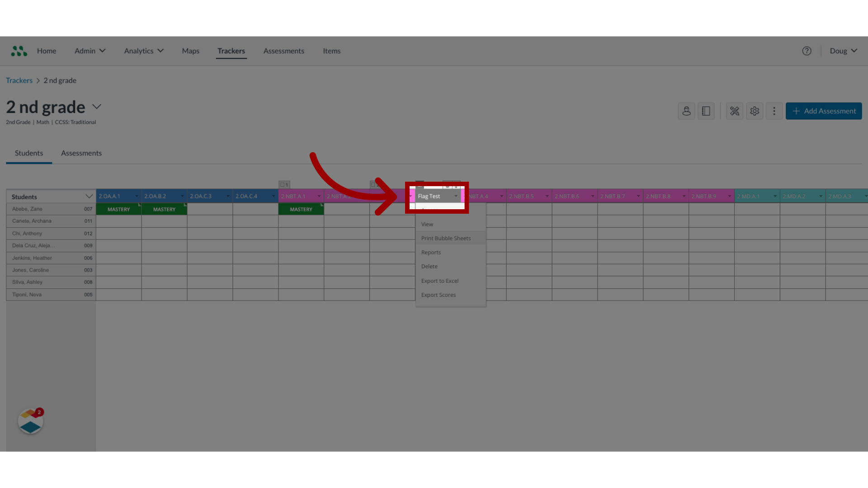The height and width of the screenshot is (488, 868).
Task: Switch to the Students tab
Action: pos(28,153)
